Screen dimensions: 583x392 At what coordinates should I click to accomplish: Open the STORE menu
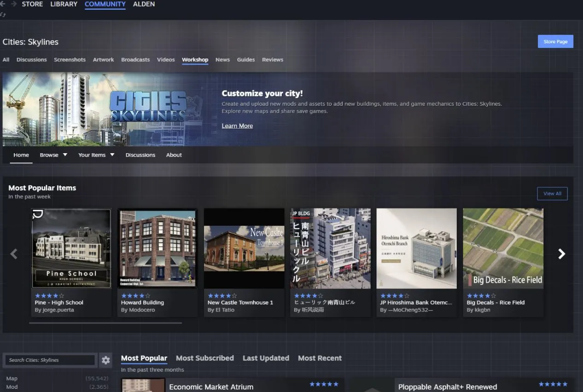pos(32,4)
